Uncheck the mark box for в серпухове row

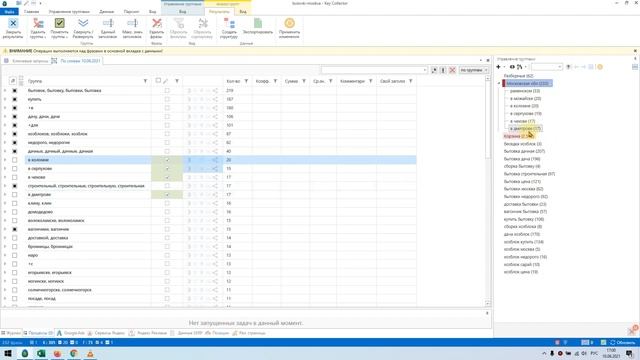coord(167,169)
